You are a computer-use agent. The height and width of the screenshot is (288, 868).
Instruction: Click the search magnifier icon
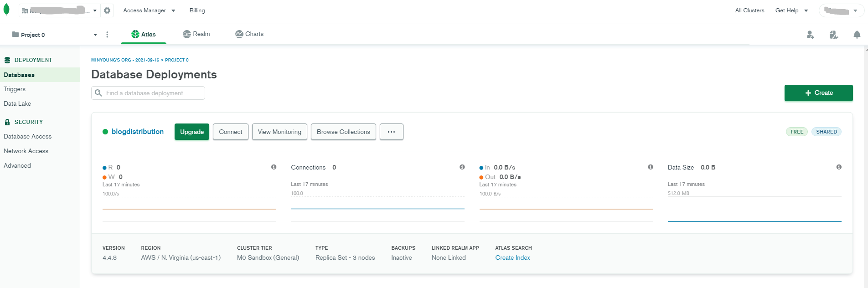pos(98,93)
